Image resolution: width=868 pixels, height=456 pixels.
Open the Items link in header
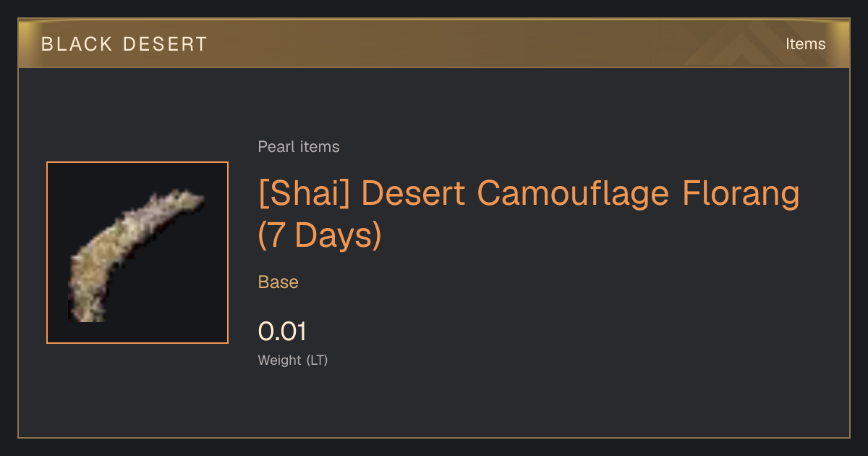pos(805,44)
